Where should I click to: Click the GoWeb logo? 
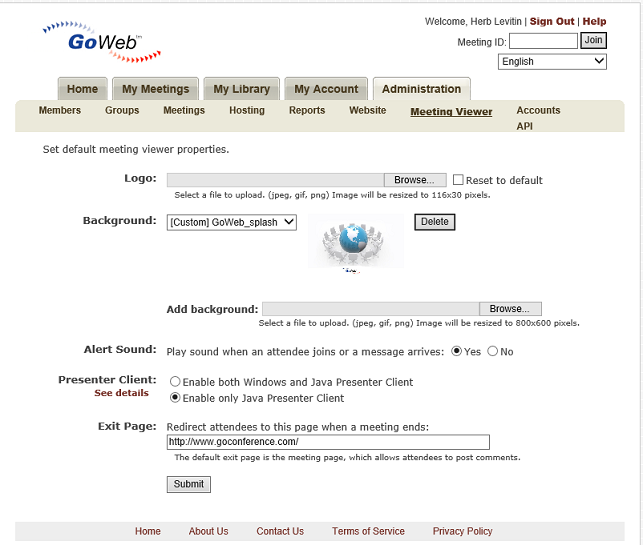tap(100, 42)
